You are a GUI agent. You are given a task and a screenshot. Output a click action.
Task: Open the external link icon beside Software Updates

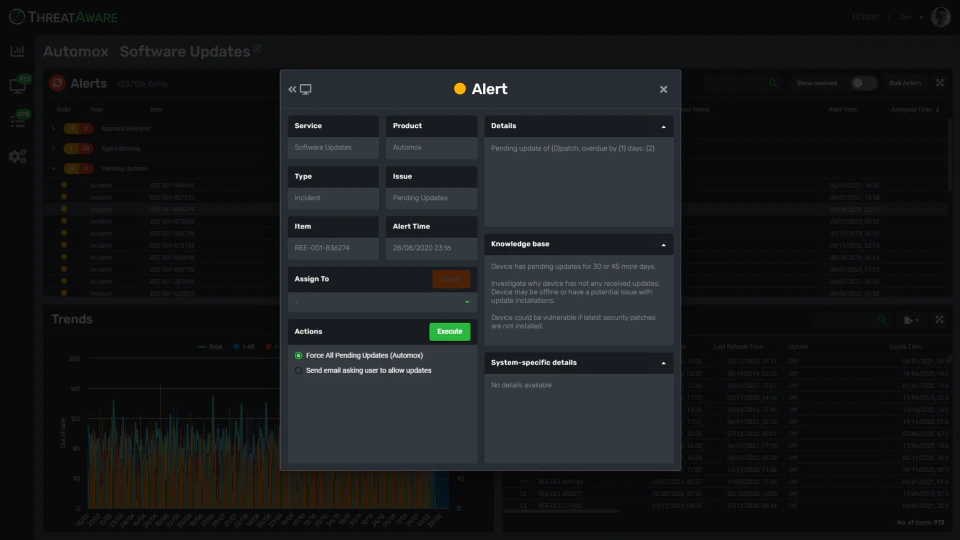pyautogui.click(x=258, y=48)
